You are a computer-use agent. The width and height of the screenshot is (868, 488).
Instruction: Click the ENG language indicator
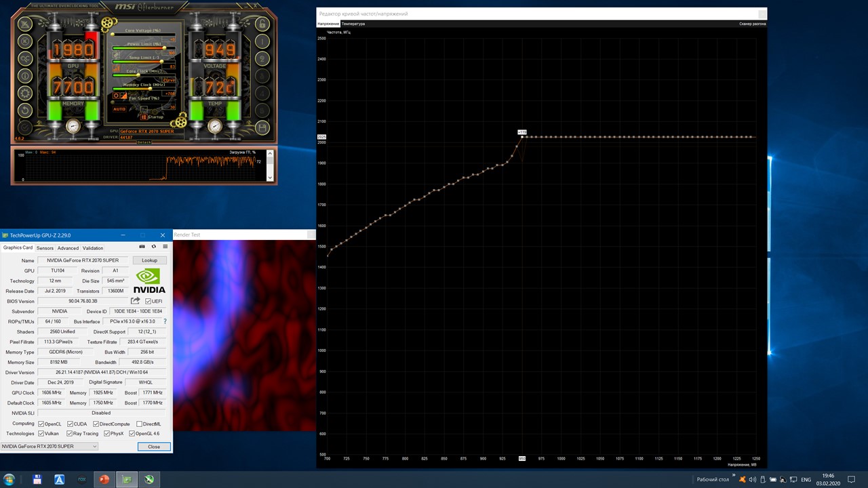[x=806, y=479]
